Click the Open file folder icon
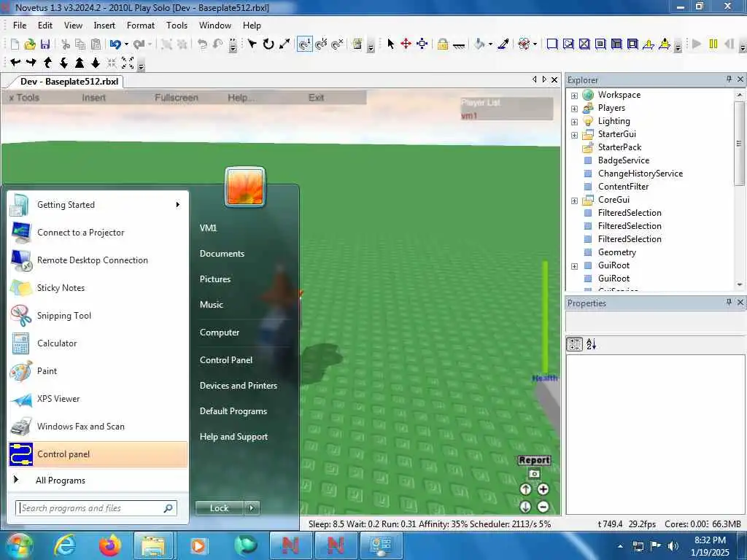The image size is (747, 560). click(x=30, y=44)
